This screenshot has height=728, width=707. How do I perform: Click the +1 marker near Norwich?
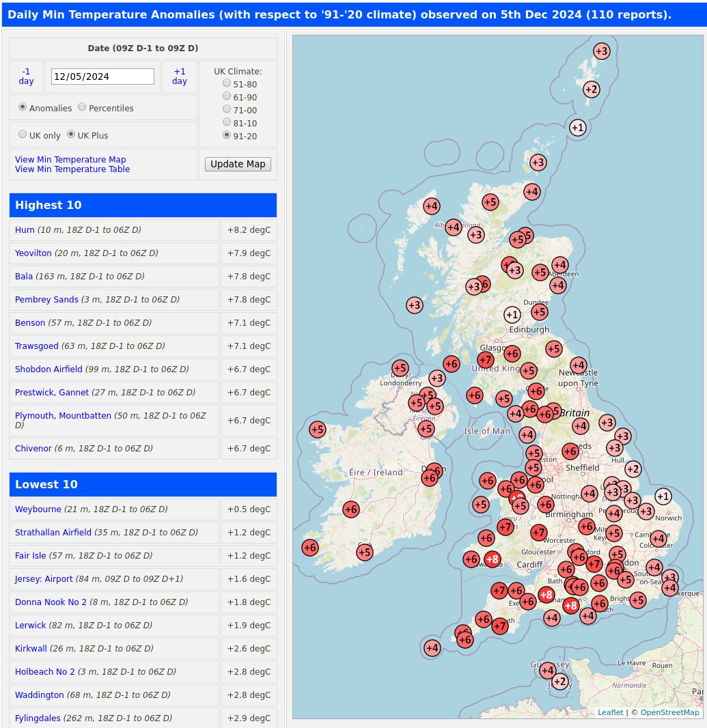coord(663,496)
